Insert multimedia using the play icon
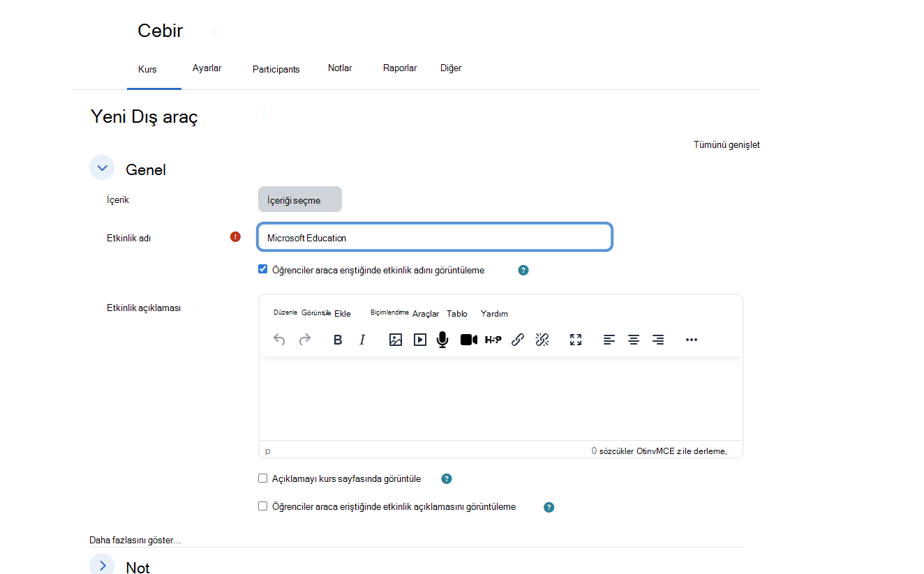Viewport: 924px width, 574px height. [420, 340]
